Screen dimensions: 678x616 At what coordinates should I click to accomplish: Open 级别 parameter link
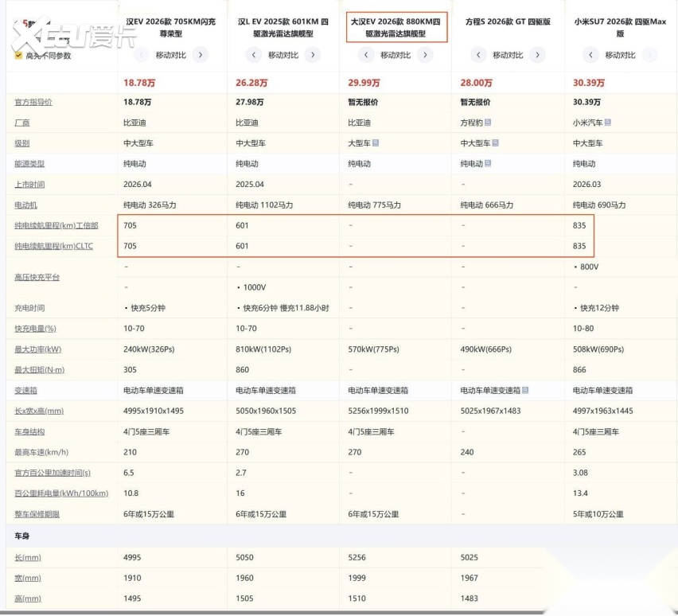[x=22, y=143]
